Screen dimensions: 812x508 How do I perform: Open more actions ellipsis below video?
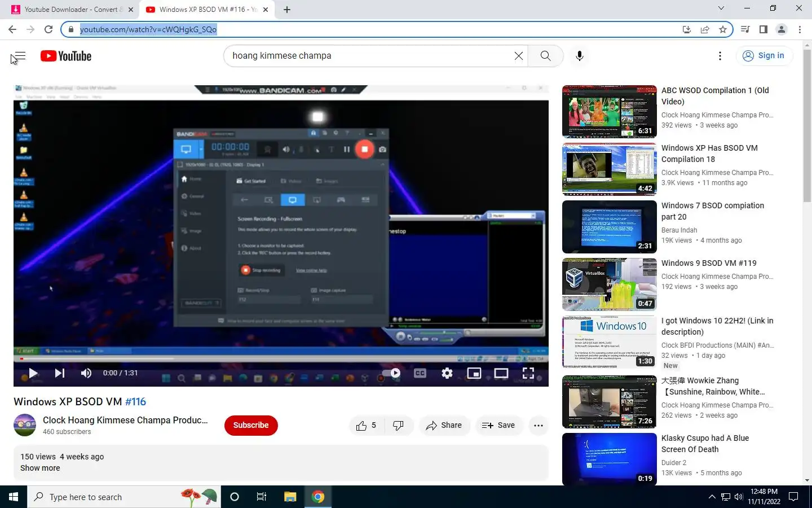pyautogui.click(x=539, y=426)
